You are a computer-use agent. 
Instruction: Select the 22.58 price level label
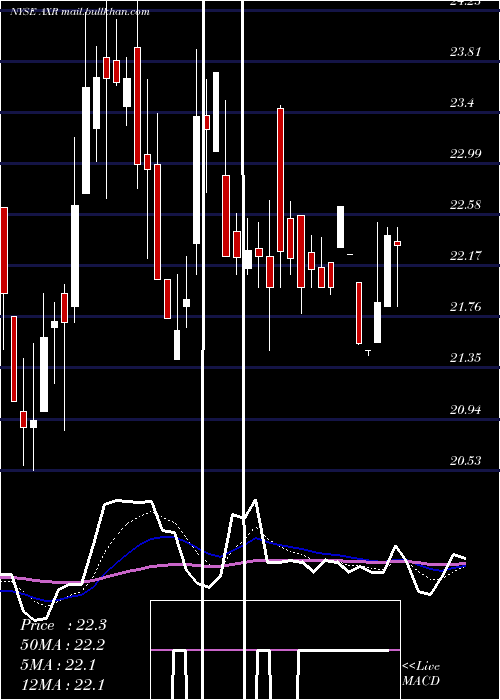point(465,205)
